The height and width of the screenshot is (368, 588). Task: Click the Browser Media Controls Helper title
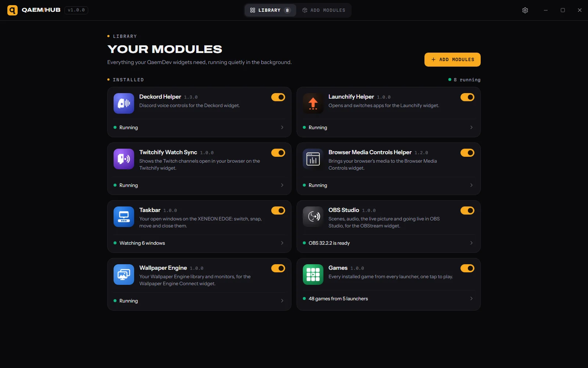pyautogui.click(x=370, y=152)
